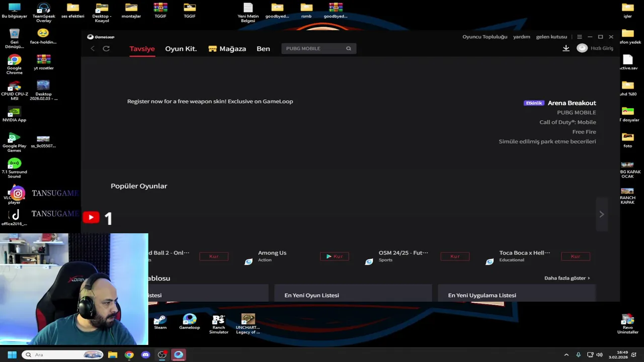The height and width of the screenshot is (362, 644).
Task: Switch to the Tavsiye tab
Action: click(x=142, y=49)
